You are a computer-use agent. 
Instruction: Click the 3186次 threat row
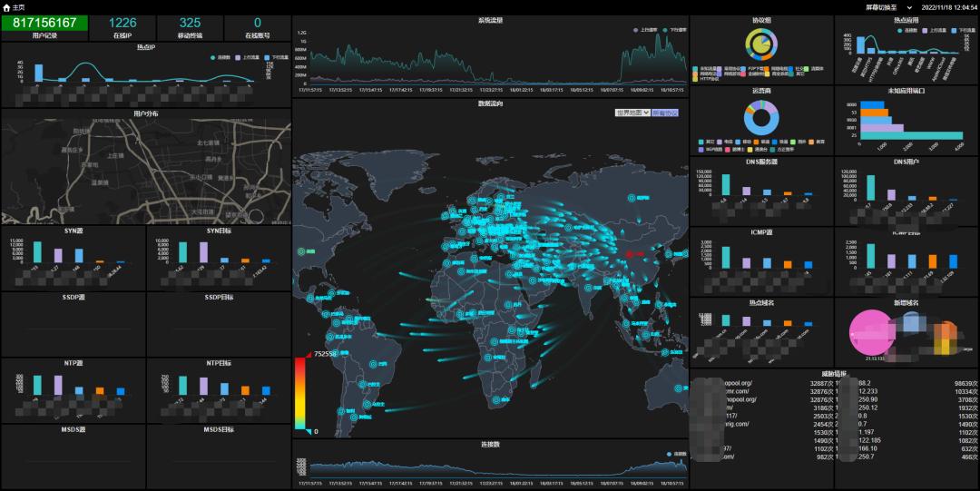coord(762,408)
